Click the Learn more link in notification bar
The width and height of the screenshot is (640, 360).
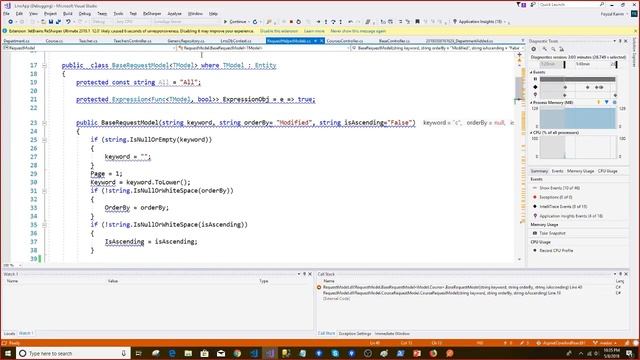click(x=314, y=31)
